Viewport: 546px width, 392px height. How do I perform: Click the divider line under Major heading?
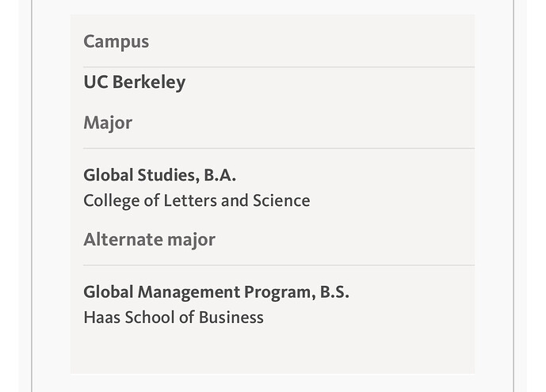278,148
